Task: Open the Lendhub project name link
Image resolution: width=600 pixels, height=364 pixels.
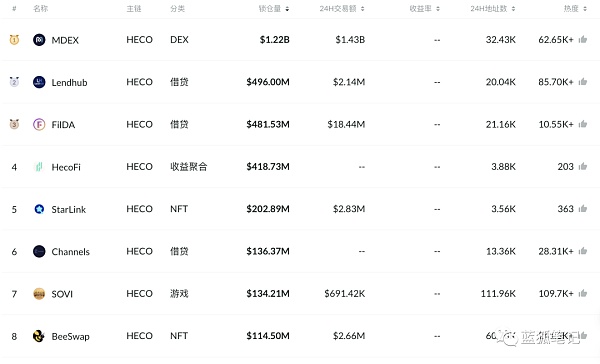Action: point(69,82)
